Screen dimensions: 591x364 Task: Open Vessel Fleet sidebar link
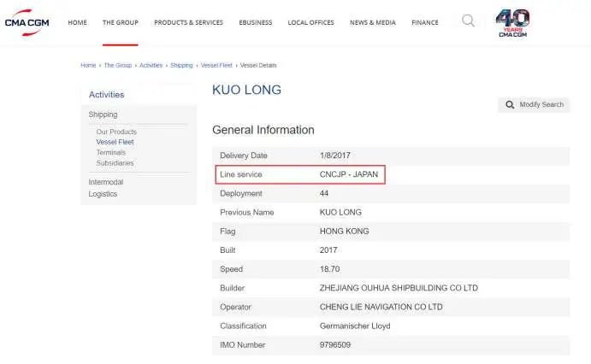coord(115,142)
